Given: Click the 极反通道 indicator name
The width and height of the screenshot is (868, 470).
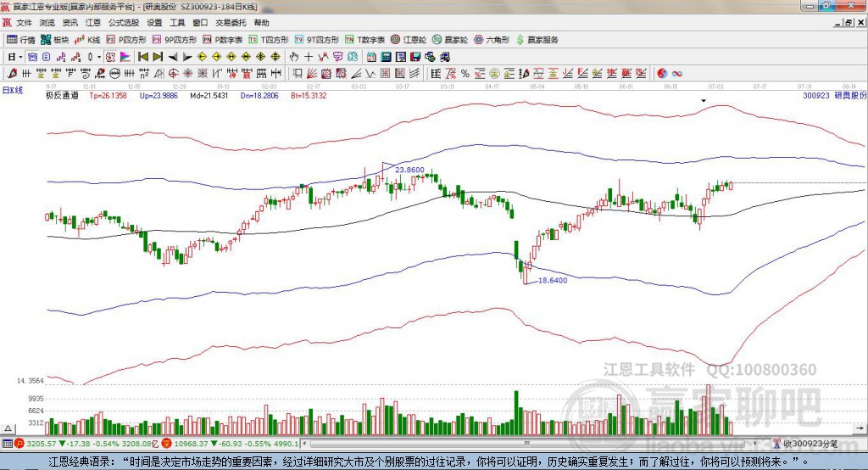Looking at the screenshot, I should pyautogui.click(x=62, y=95).
